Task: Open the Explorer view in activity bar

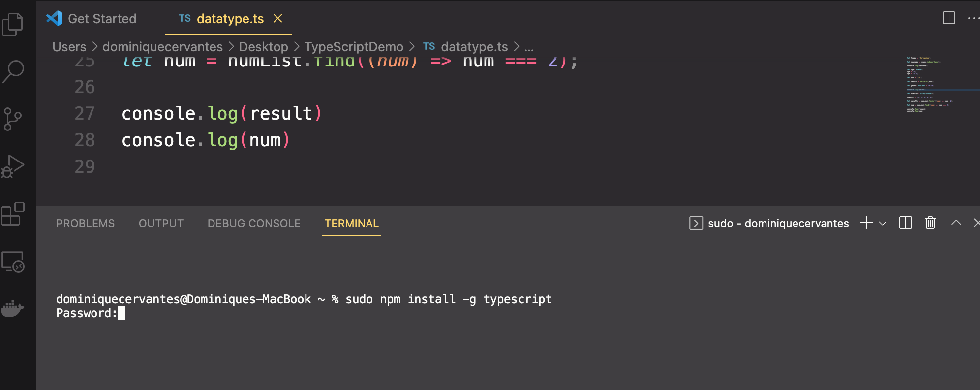Action: [13, 24]
